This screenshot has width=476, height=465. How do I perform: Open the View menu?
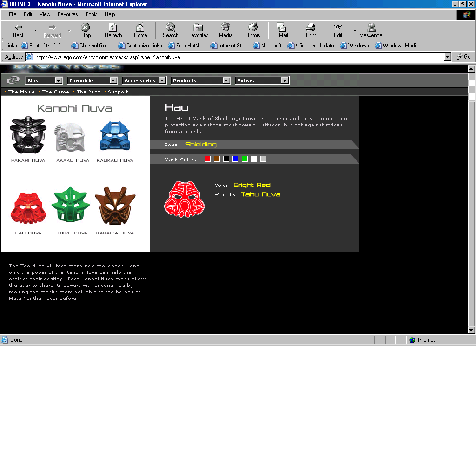[x=45, y=14]
